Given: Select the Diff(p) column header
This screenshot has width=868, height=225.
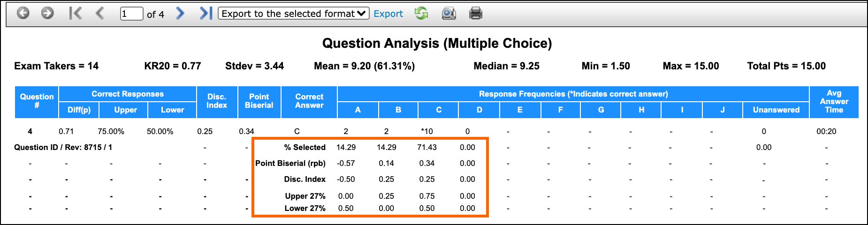Looking at the screenshot, I should pos(79,110).
